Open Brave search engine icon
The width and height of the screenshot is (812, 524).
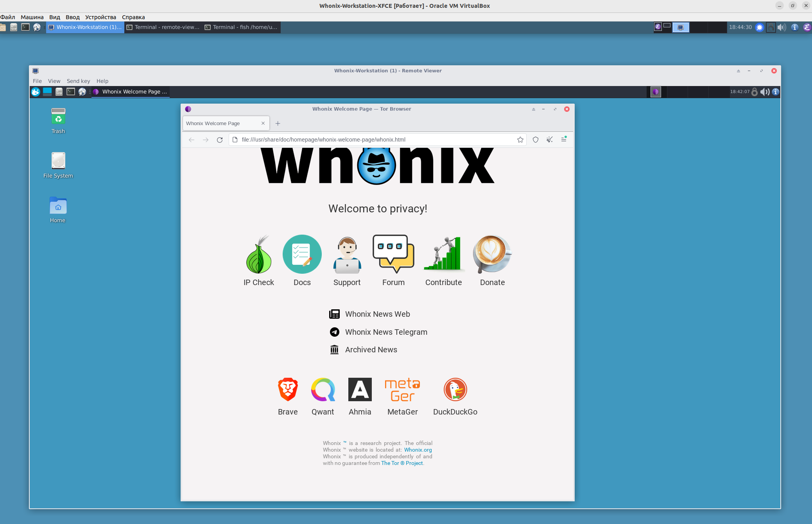point(288,389)
